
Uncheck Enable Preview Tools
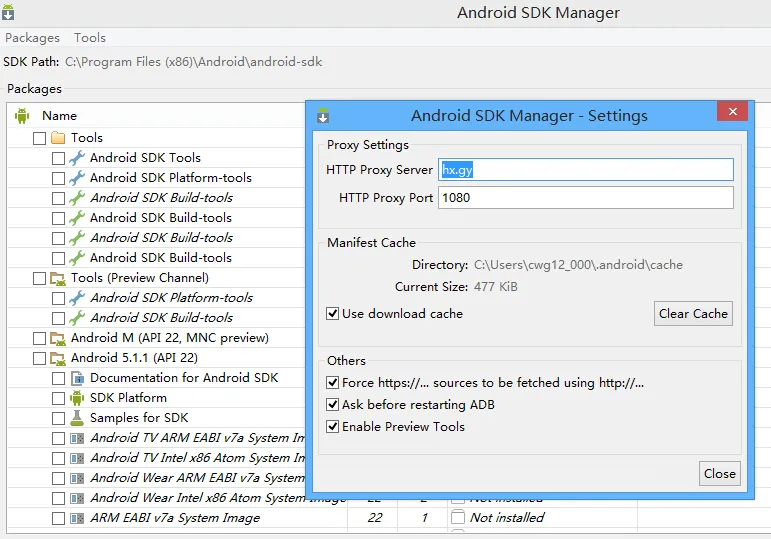pyautogui.click(x=333, y=427)
